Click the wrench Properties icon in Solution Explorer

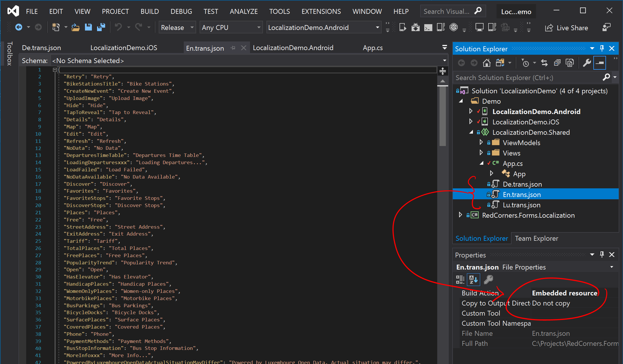[587, 63]
